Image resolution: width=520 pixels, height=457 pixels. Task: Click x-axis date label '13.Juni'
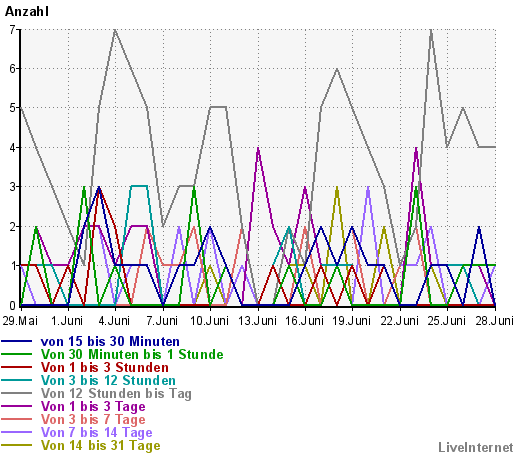tap(257, 321)
